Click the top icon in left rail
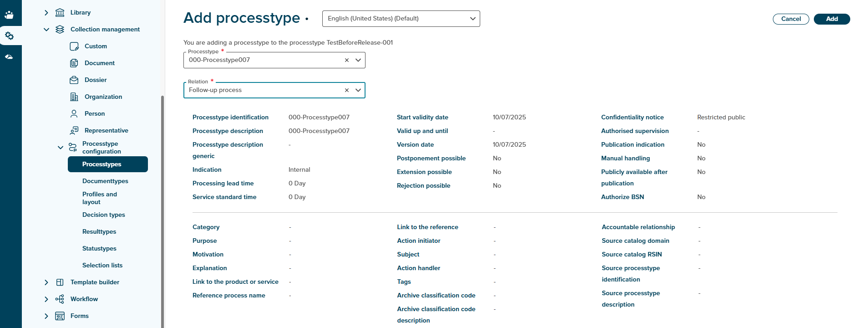The height and width of the screenshot is (328, 868). [x=9, y=15]
